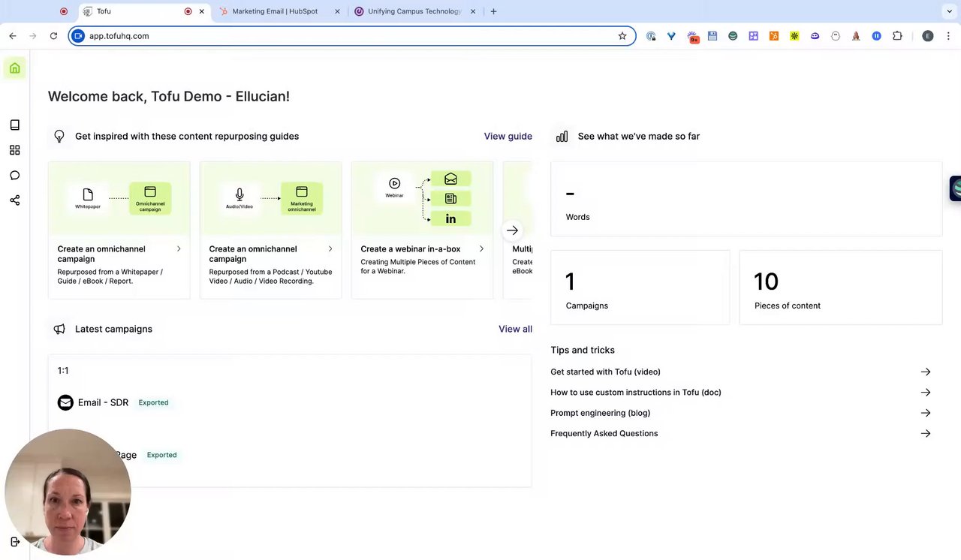
Task: Bookmark this page with the star icon
Action: click(x=622, y=36)
